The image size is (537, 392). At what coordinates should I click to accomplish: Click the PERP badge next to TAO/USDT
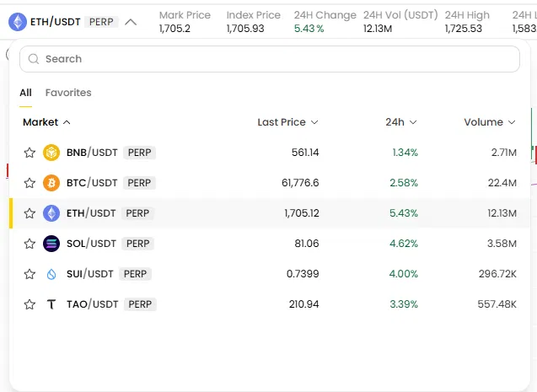[x=140, y=304]
